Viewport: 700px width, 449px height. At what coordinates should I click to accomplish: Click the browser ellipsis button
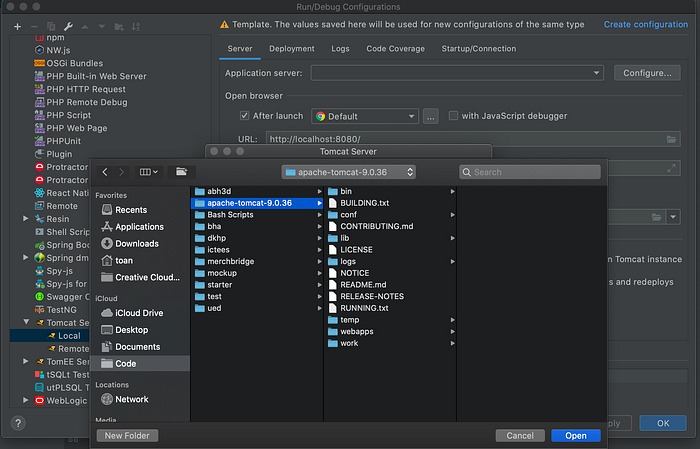[x=430, y=116]
